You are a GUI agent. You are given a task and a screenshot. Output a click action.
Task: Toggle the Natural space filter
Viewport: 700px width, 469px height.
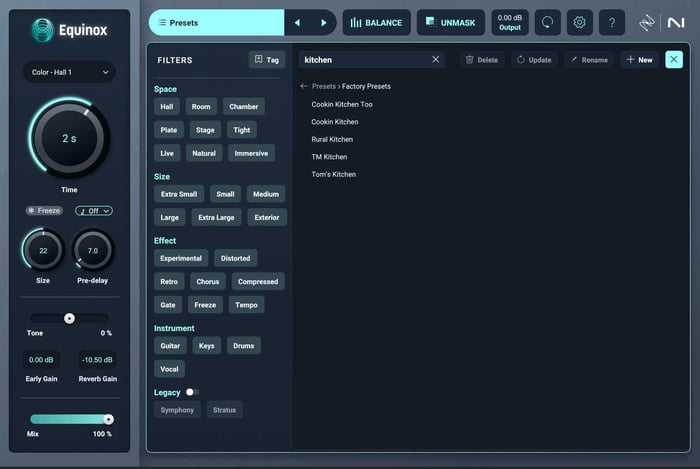pyautogui.click(x=204, y=153)
